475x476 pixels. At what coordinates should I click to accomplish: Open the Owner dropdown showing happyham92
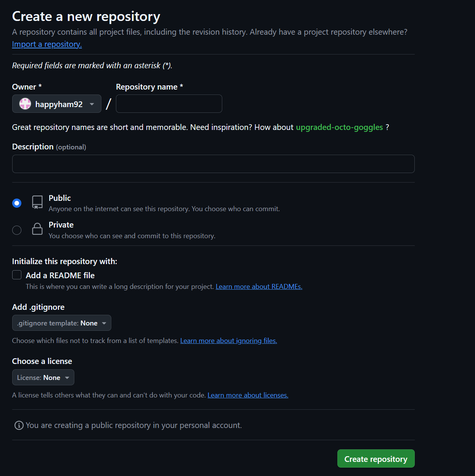pos(57,104)
